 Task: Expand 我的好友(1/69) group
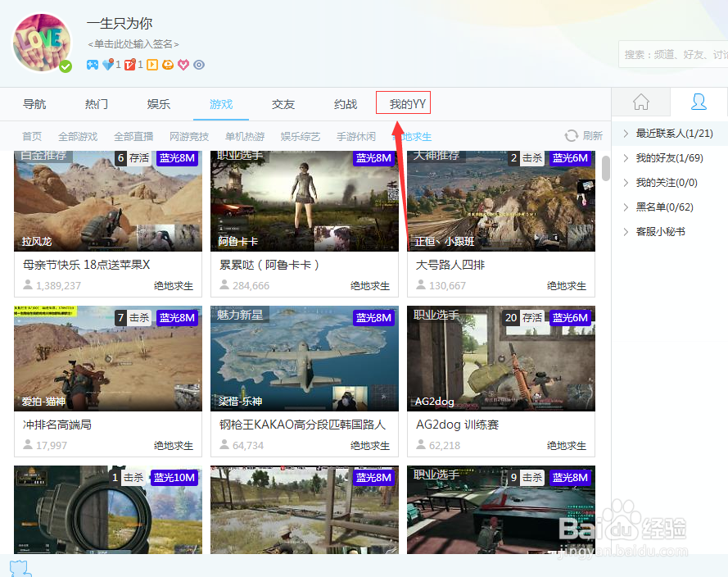(669, 158)
